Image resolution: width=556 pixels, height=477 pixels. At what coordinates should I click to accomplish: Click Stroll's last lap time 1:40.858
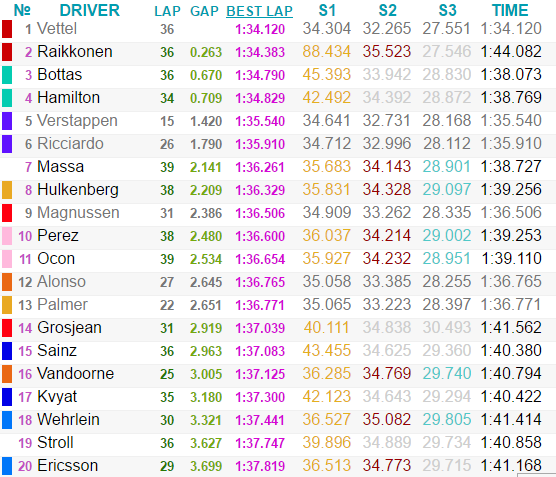pyautogui.click(x=511, y=443)
